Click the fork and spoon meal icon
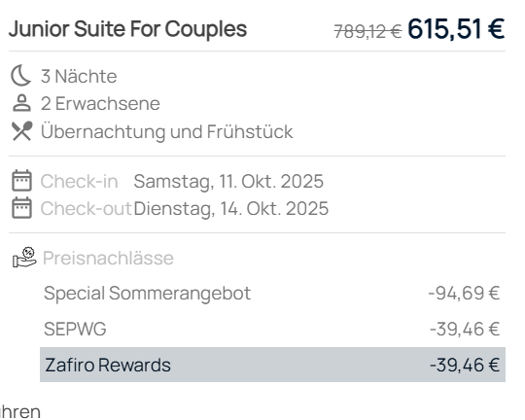Viewport: 525px width, 420px height. click(x=22, y=131)
